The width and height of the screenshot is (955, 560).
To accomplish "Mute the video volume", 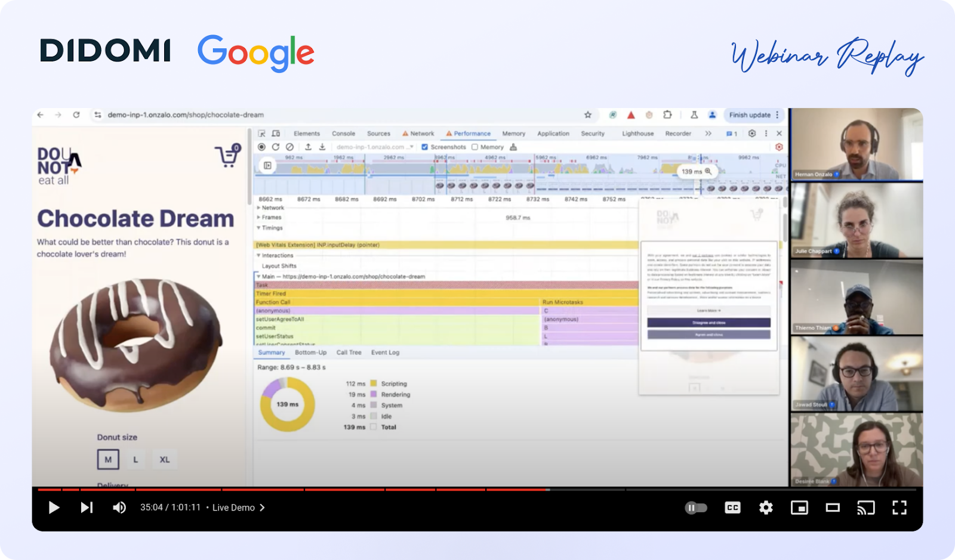I will click(x=119, y=508).
